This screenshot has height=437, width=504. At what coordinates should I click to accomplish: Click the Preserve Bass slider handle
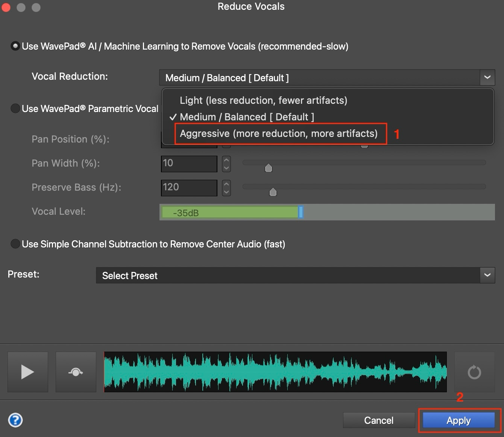[273, 192]
